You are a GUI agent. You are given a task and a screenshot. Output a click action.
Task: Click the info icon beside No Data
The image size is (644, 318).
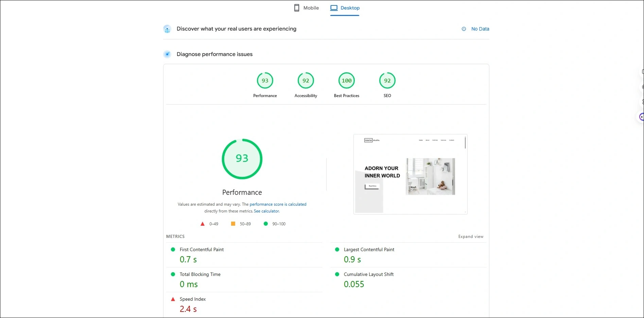464,29
